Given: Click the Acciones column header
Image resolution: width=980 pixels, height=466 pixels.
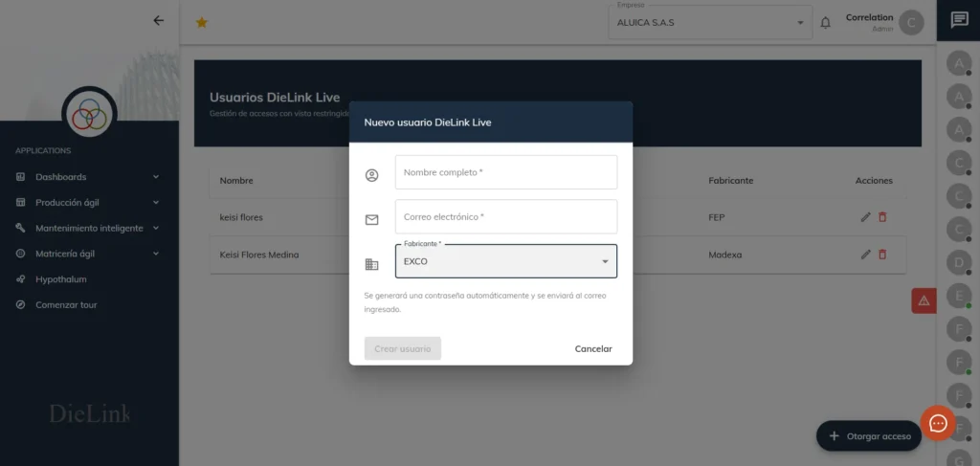Looking at the screenshot, I should [x=874, y=181].
